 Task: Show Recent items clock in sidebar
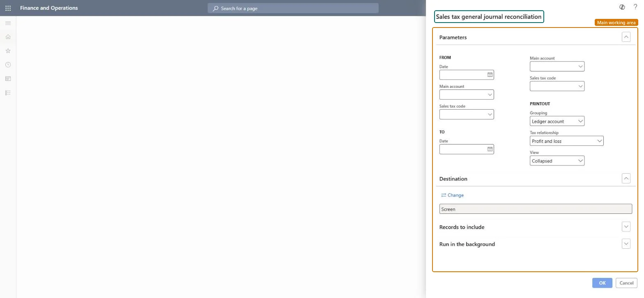pos(8,65)
